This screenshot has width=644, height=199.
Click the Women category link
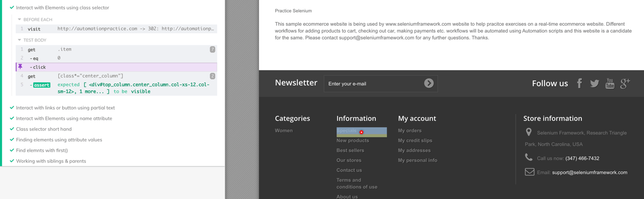pyautogui.click(x=284, y=131)
